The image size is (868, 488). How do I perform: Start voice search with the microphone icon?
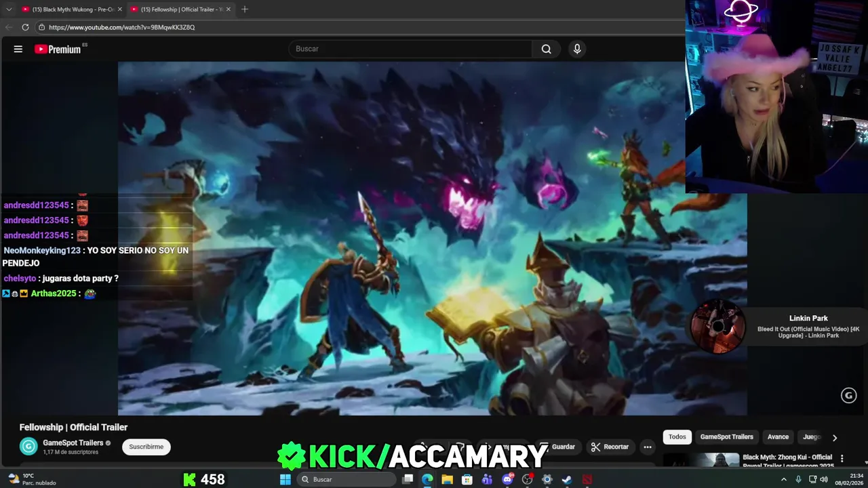click(x=577, y=49)
